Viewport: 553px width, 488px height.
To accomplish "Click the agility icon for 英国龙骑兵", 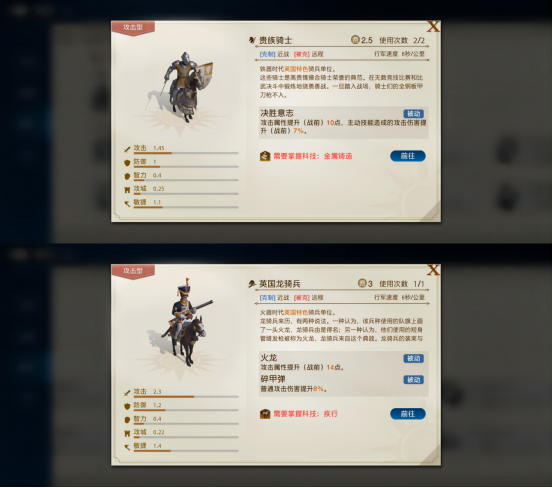I will (127, 447).
